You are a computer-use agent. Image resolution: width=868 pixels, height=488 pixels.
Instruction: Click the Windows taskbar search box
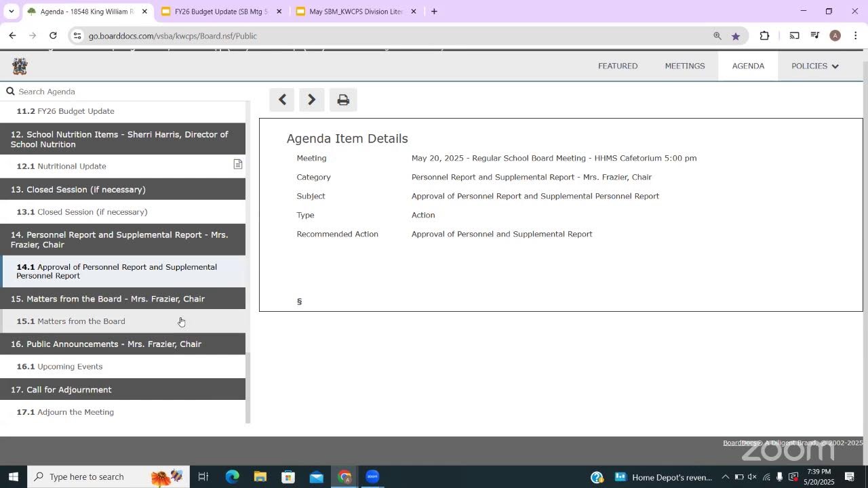(108, 476)
